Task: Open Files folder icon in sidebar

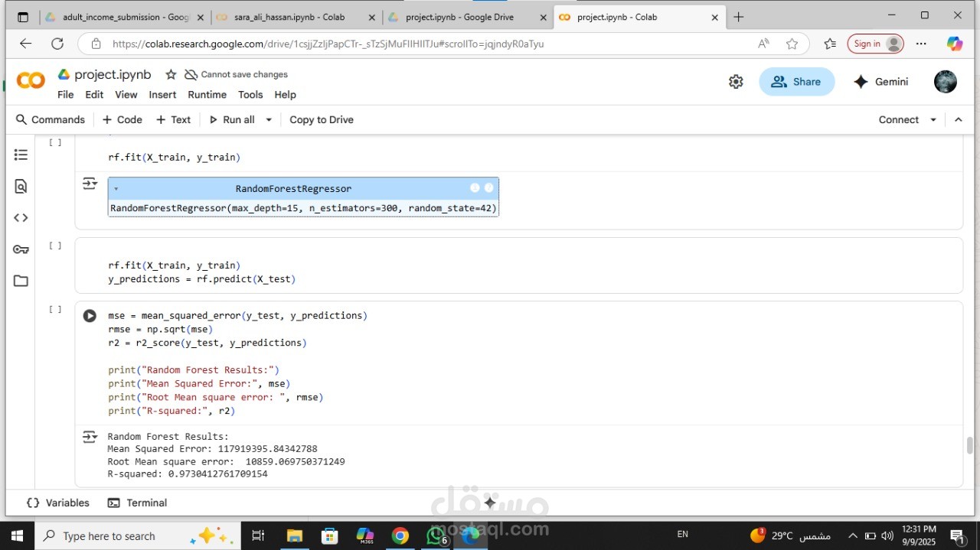Action: (x=21, y=281)
